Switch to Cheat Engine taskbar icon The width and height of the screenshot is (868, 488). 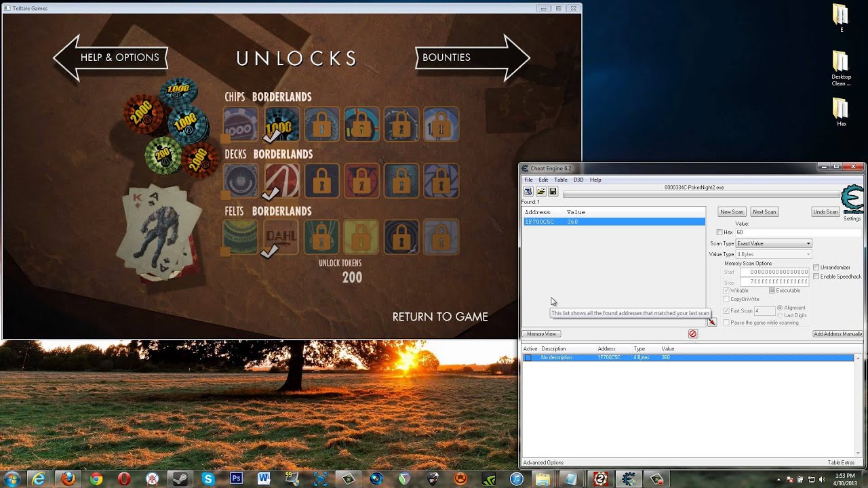(x=629, y=479)
